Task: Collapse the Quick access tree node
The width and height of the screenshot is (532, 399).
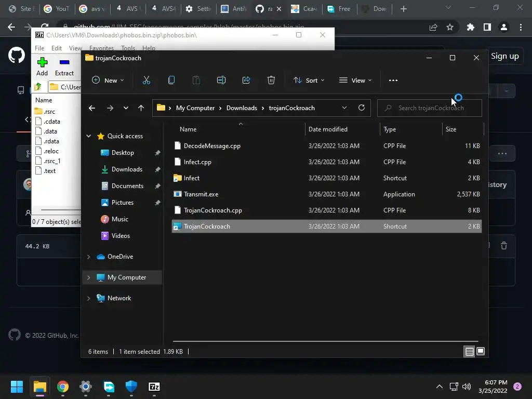Action: coord(88,136)
